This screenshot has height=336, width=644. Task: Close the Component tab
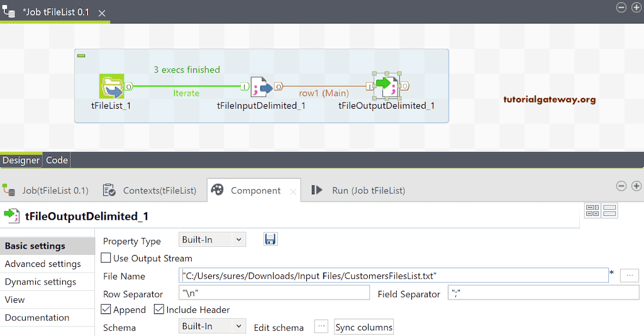[x=293, y=192]
